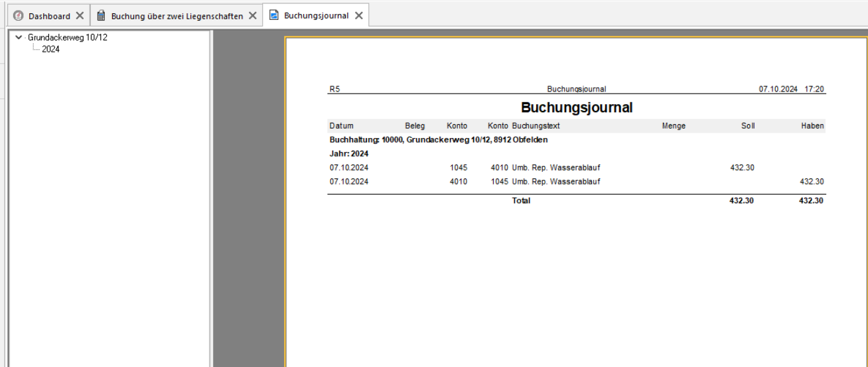Select the Buchungsjournal tab
Viewport: 868px width, 367px height.
[315, 15]
